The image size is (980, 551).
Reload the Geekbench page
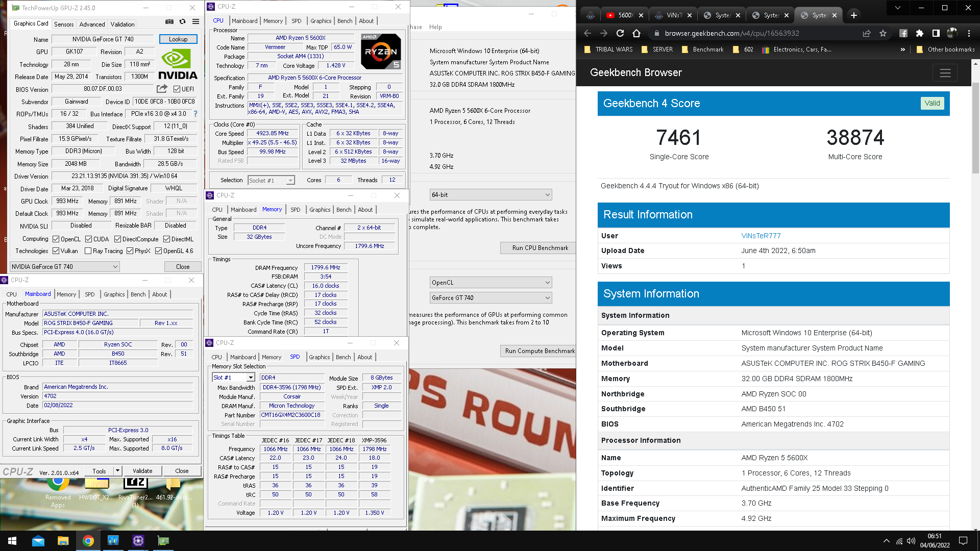(x=620, y=33)
